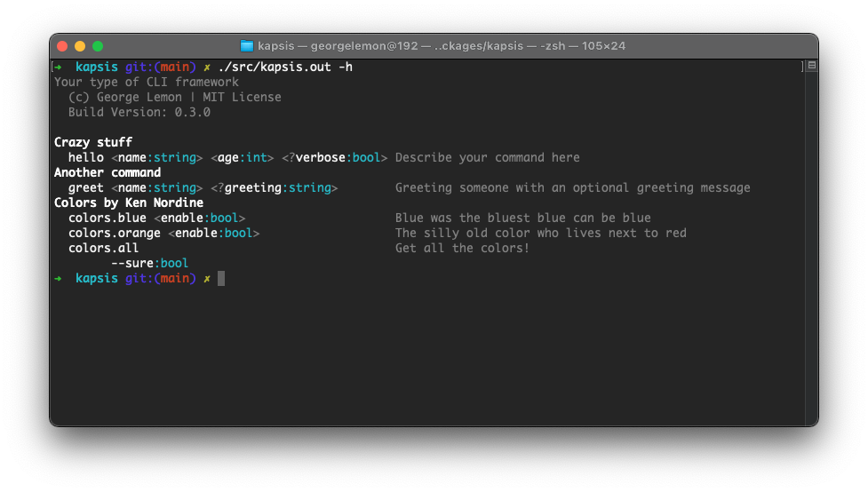
Task: Click the '--sure:bool' flag
Action: pyautogui.click(x=150, y=264)
